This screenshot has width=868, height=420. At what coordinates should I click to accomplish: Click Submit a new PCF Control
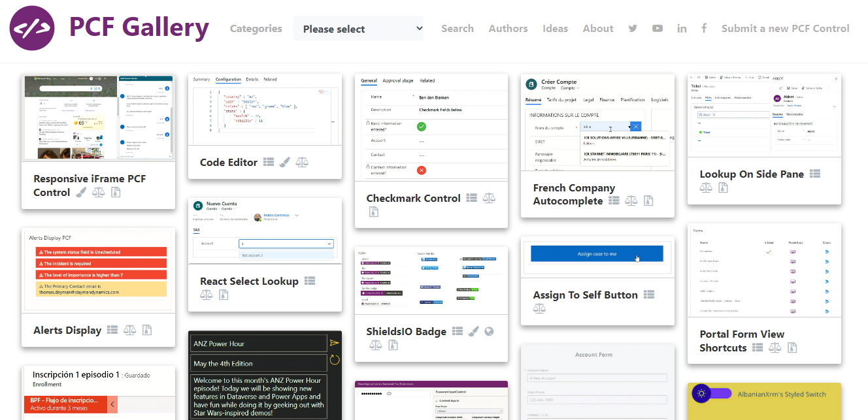785,28
